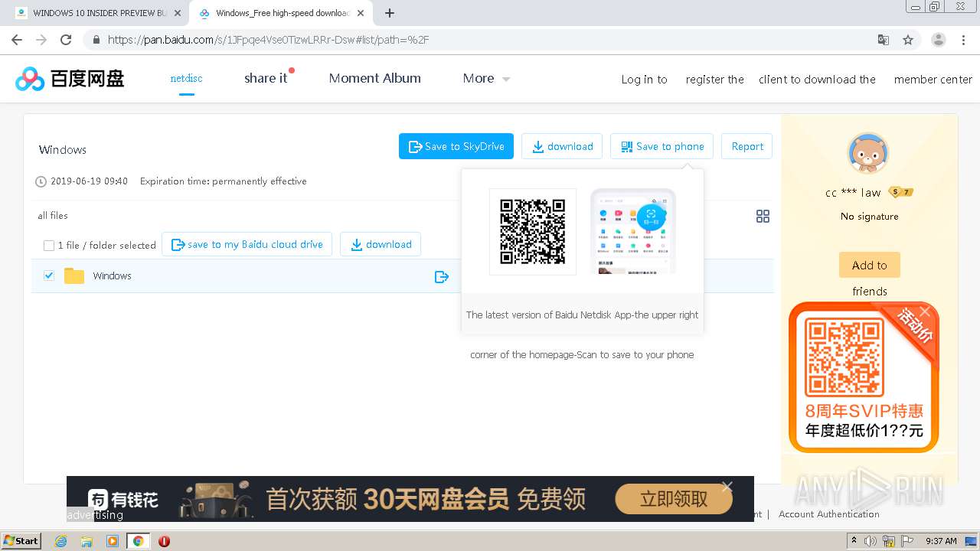The height and width of the screenshot is (551, 980).
Task: Click the Account Authentication footer link
Action: click(829, 514)
